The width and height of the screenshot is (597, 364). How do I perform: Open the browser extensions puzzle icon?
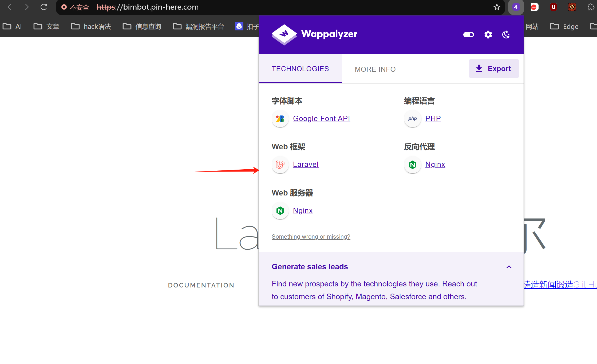[x=591, y=7]
